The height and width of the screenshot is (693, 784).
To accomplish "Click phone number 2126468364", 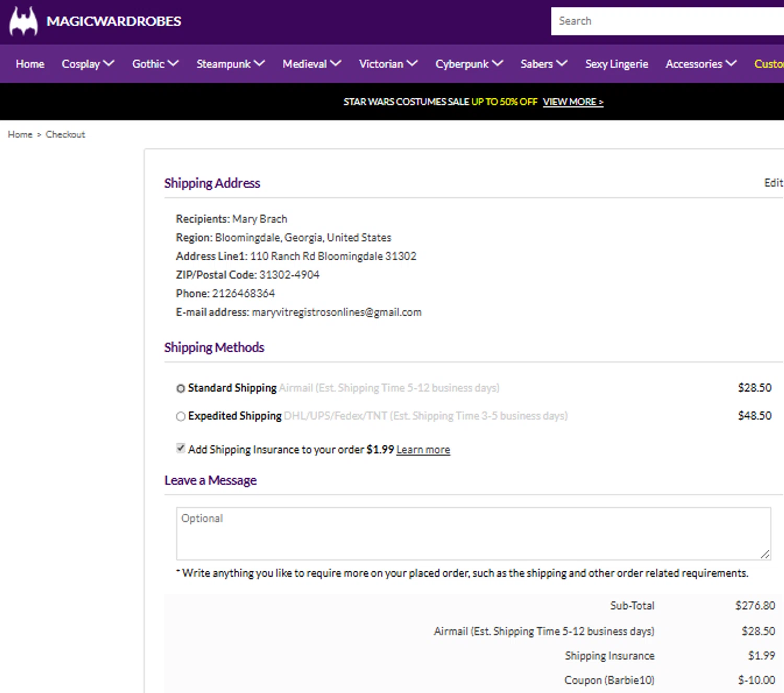I will point(243,293).
